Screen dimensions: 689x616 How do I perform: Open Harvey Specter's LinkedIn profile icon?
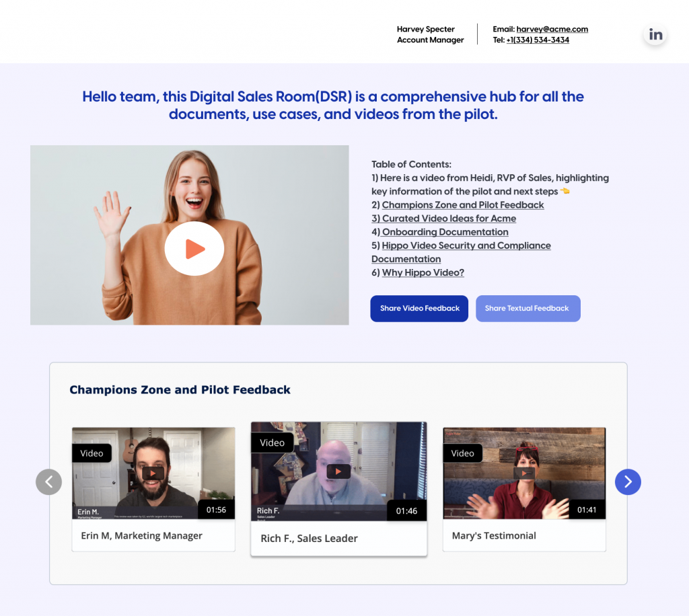click(655, 34)
